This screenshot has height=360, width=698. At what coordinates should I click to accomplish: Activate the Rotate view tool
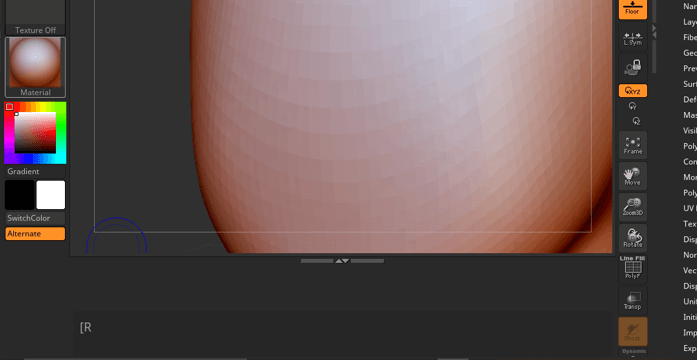pos(633,238)
